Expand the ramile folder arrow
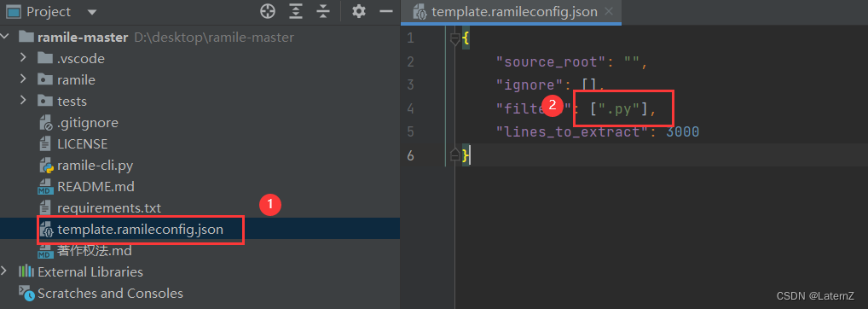Image resolution: width=868 pixels, height=309 pixels. (x=23, y=79)
